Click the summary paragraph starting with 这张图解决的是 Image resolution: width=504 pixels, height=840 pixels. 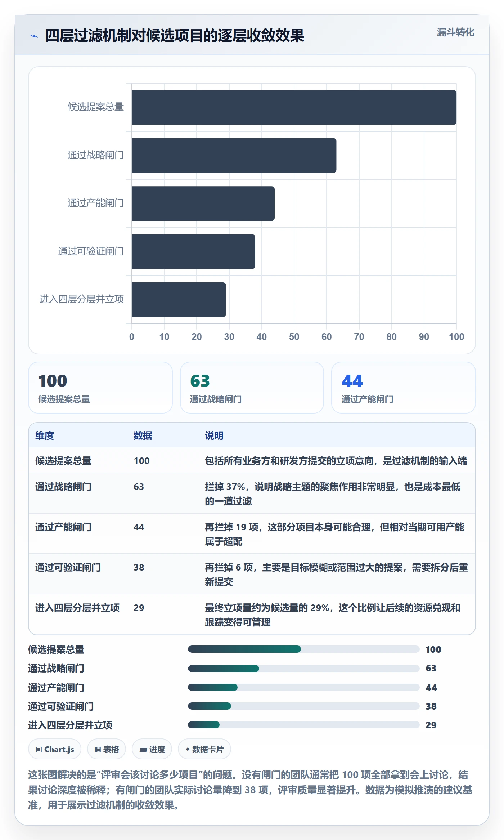point(251,790)
